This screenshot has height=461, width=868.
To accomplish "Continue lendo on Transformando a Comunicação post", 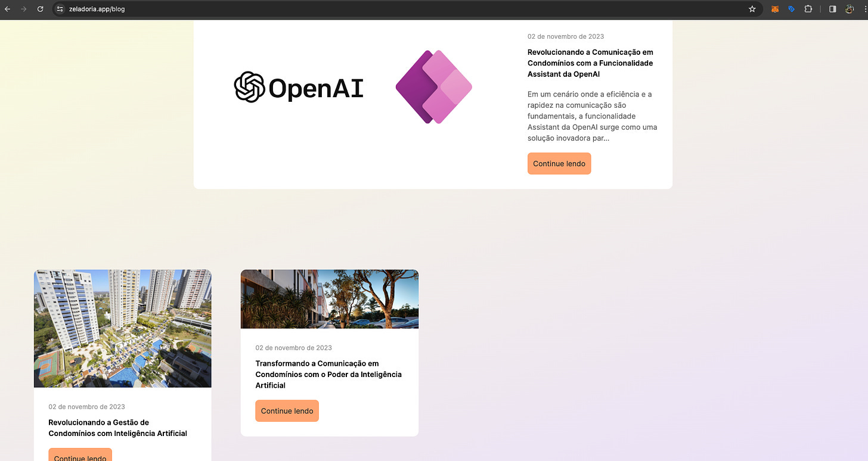I will tap(287, 411).
